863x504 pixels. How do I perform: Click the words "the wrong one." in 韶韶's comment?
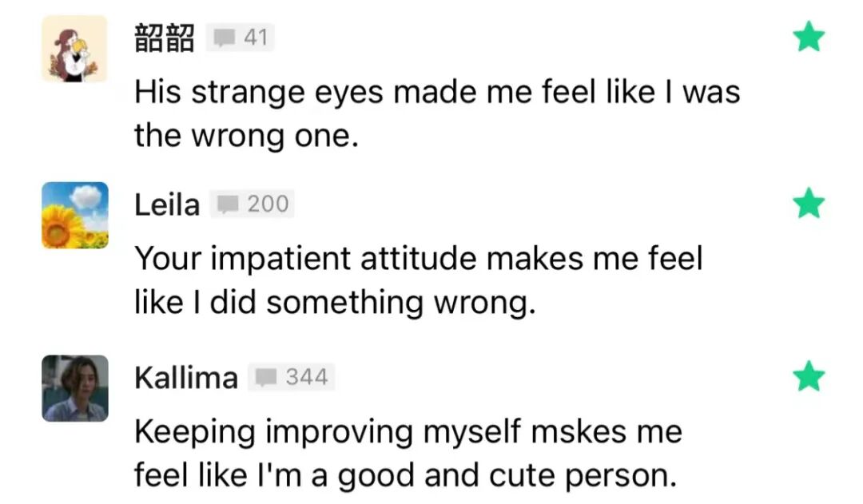[x=243, y=136]
